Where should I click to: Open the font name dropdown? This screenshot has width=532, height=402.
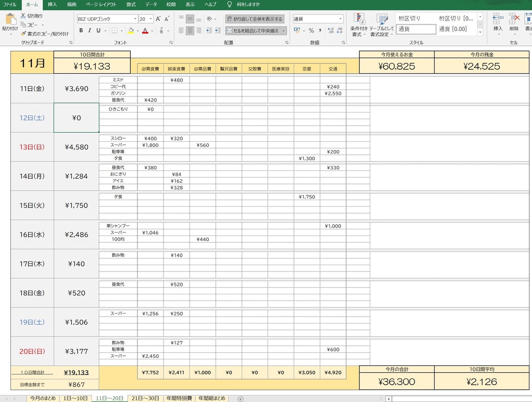tap(135, 19)
